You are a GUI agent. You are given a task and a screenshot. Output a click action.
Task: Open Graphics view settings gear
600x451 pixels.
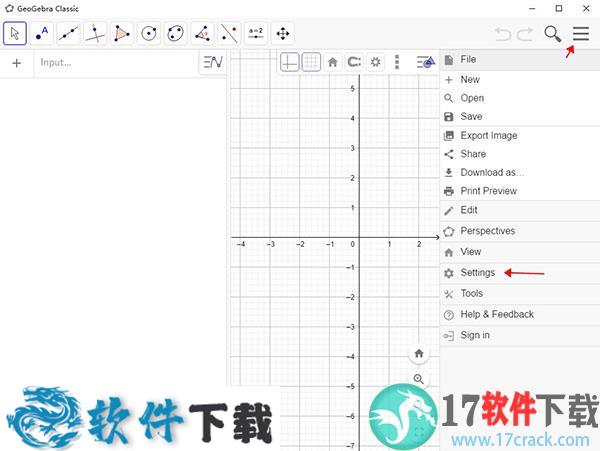[x=375, y=62]
